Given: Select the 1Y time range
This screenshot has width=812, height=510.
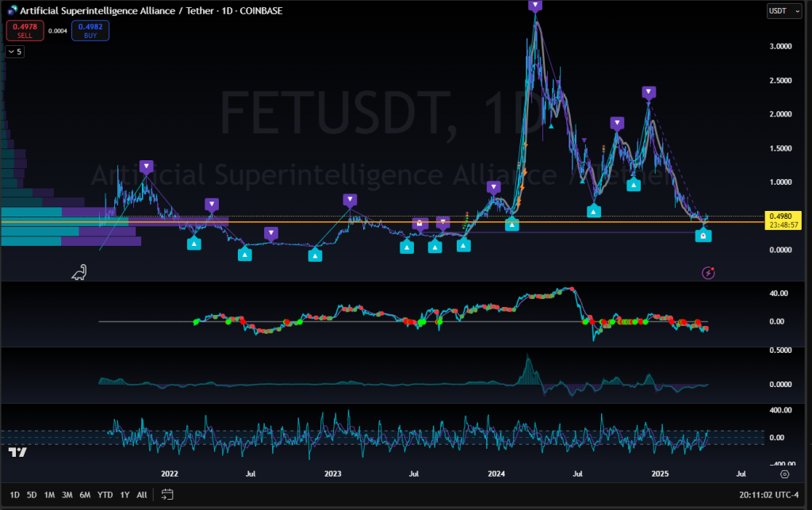Looking at the screenshot, I should (x=124, y=495).
